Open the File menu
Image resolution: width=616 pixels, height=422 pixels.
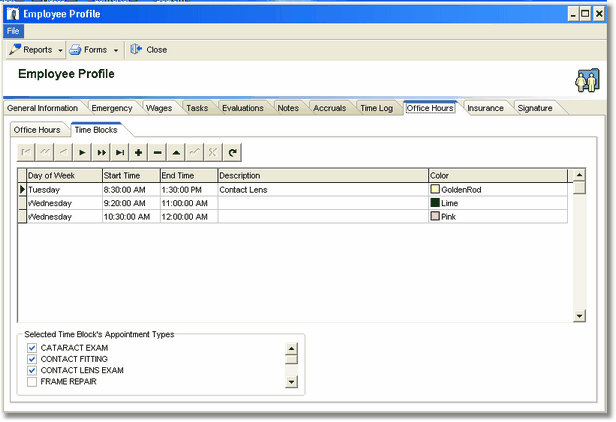point(13,31)
